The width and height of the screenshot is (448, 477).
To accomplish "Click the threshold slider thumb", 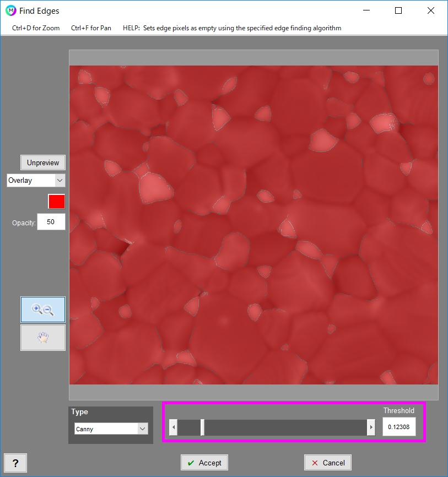I will pos(202,427).
